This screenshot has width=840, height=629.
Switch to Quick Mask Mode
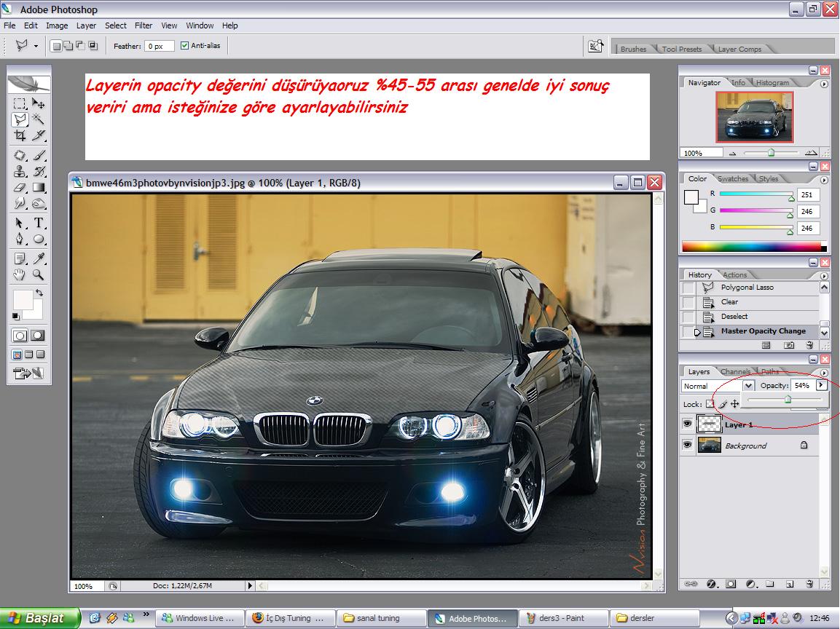coord(37,336)
